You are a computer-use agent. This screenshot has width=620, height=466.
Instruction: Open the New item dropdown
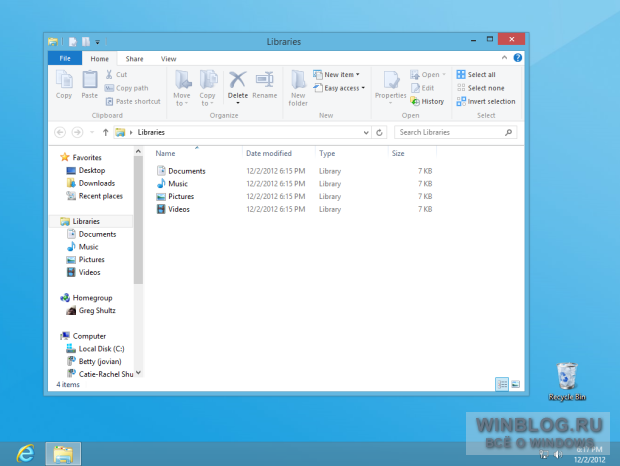(336, 74)
